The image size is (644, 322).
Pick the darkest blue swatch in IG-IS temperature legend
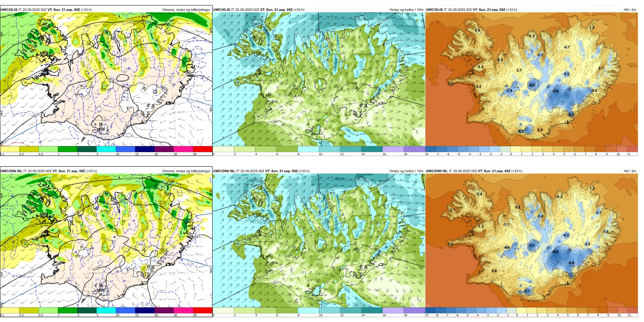point(430,149)
